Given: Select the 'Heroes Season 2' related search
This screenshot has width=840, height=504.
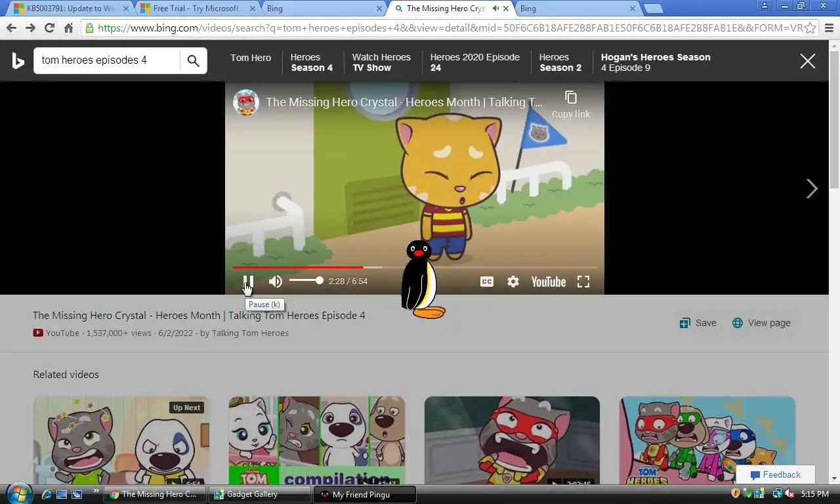Looking at the screenshot, I should click(x=560, y=62).
